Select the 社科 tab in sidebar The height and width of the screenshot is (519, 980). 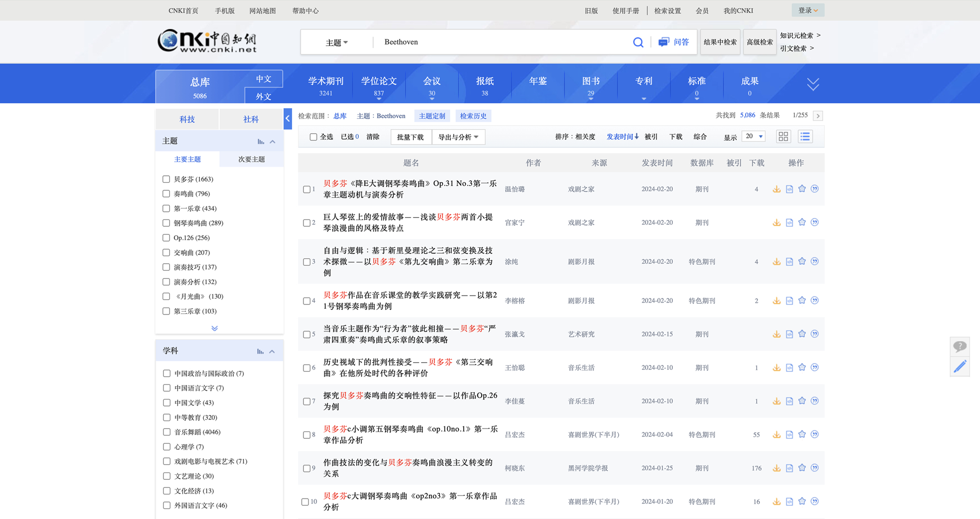click(251, 119)
